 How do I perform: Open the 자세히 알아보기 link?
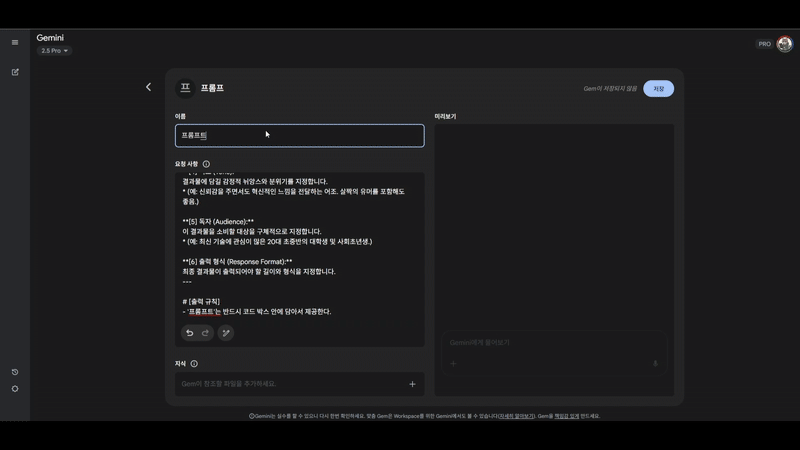(515, 416)
